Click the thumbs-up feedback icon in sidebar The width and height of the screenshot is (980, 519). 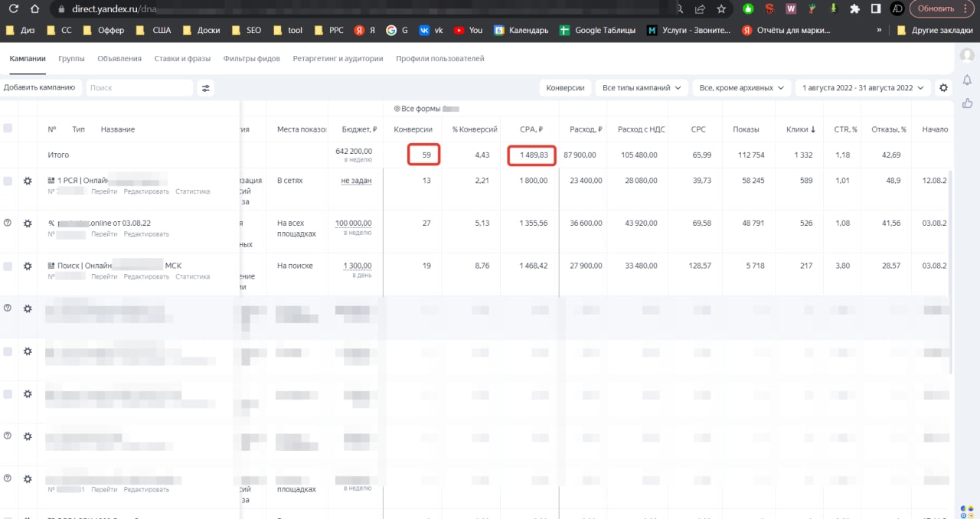click(x=967, y=103)
